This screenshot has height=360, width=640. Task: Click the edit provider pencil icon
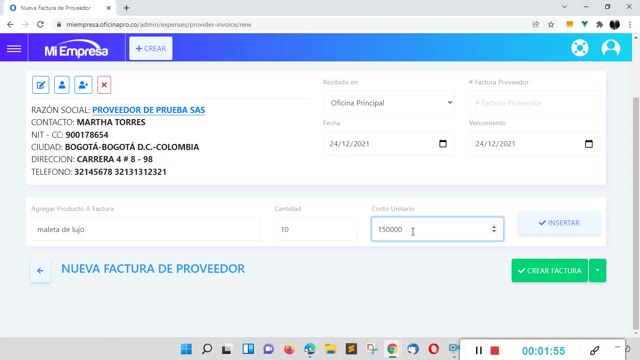point(41,85)
